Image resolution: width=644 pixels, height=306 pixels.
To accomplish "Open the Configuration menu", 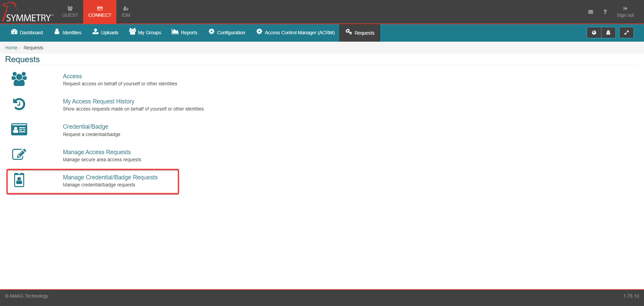I will (227, 33).
